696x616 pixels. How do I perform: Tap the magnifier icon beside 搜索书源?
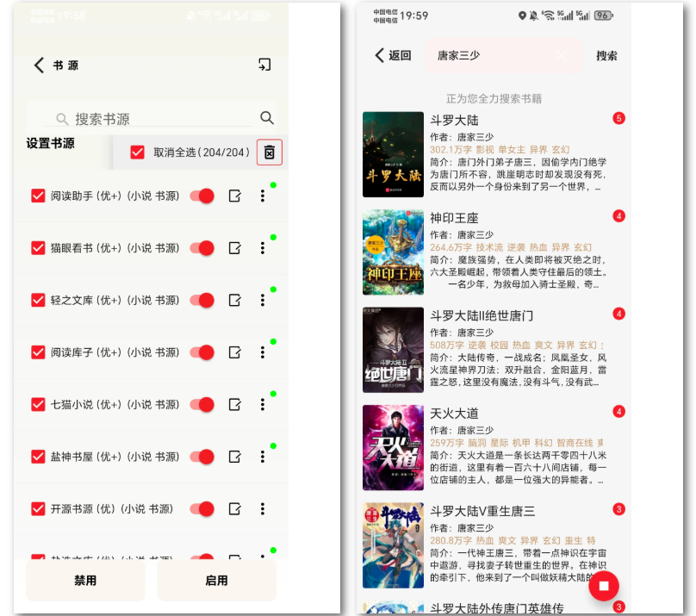(x=267, y=118)
